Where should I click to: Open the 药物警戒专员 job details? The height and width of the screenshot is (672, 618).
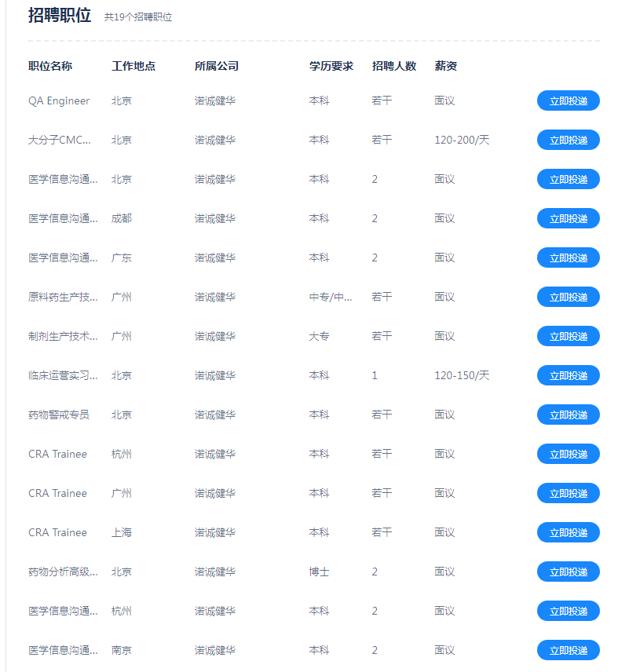pos(59,415)
